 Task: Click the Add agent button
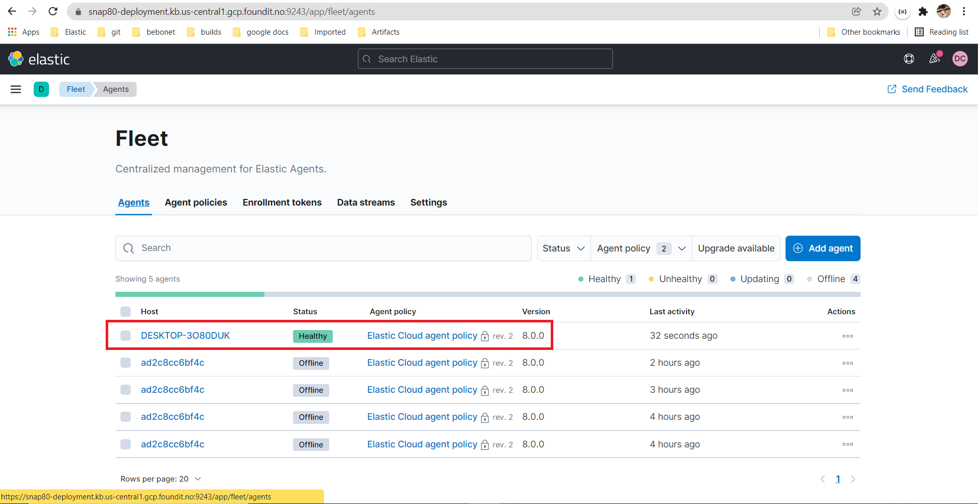click(x=823, y=248)
